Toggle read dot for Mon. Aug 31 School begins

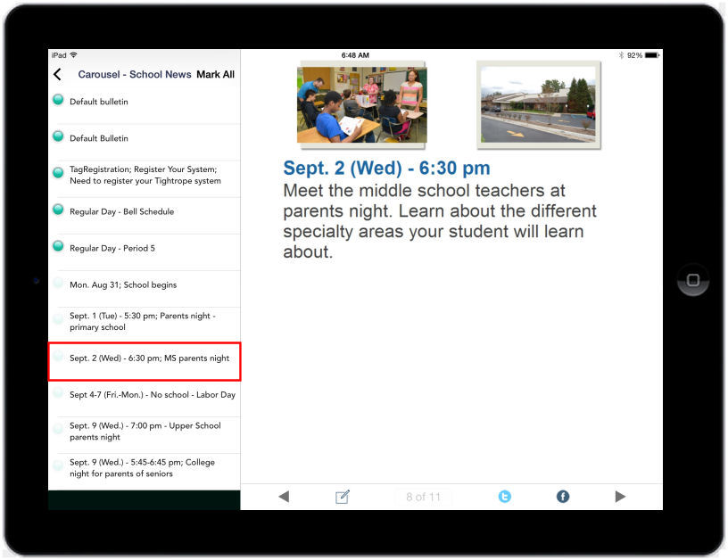pyautogui.click(x=58, y=283)
